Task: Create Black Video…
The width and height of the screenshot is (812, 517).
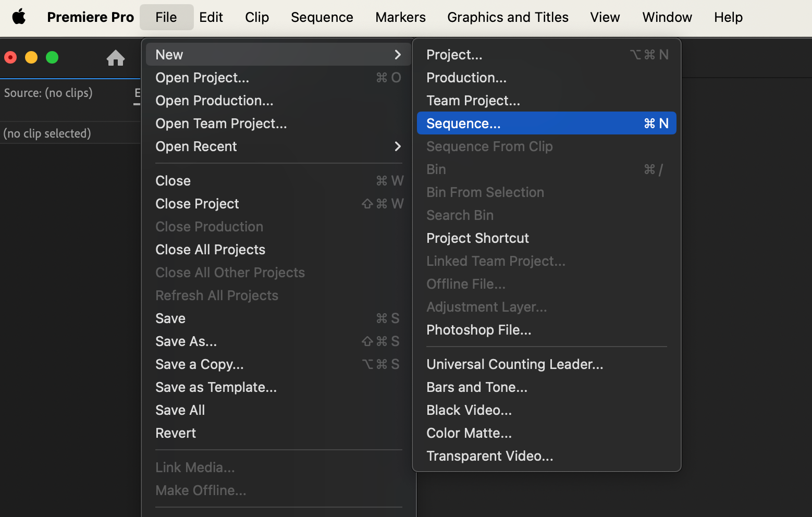Action: [547, 410]
